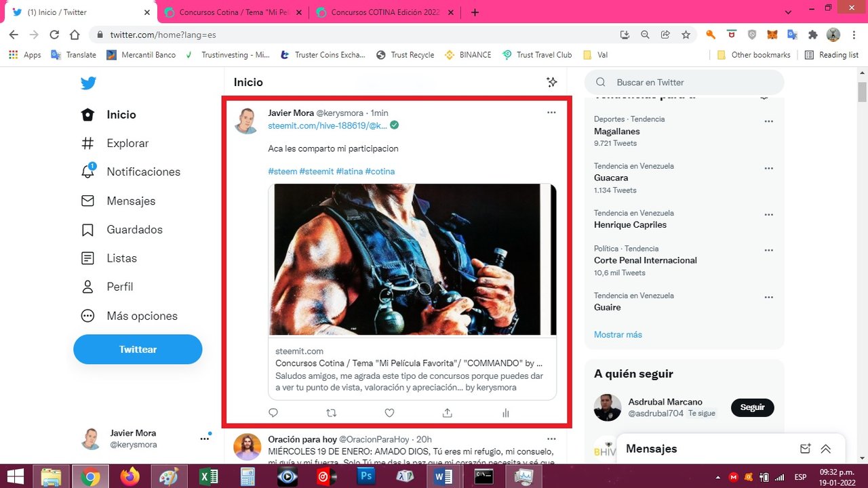868x488 pixels.
Task: Switch to Concursos COTINA Edición 2022 tab
Action: (x=385, y=12)
